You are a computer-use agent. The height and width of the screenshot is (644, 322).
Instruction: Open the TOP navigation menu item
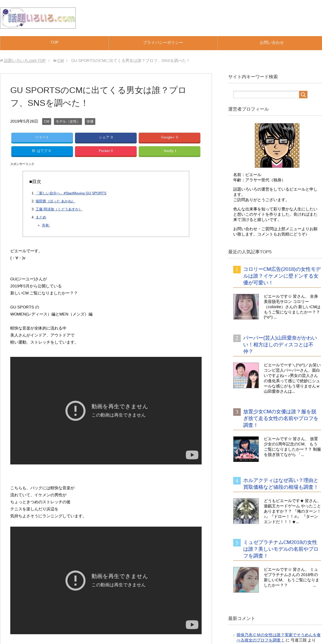(x=54, y=43)
